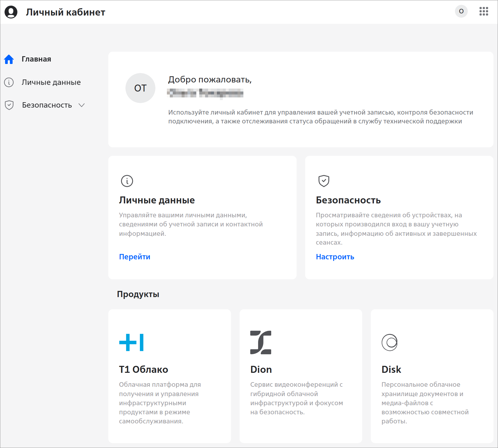This screenshot has height=448, width=498.
Task: Click the blue home icon in sidebar
Action: click(x=9, y=59)
